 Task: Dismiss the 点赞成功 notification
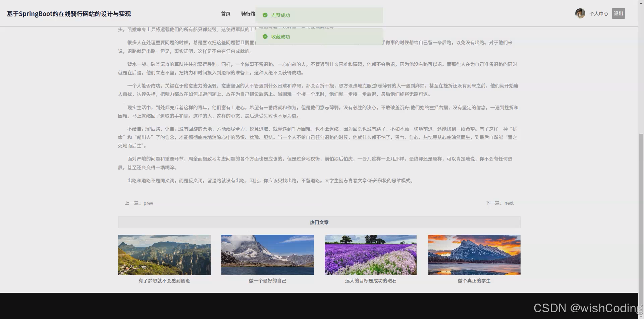[x=319, y=15]
